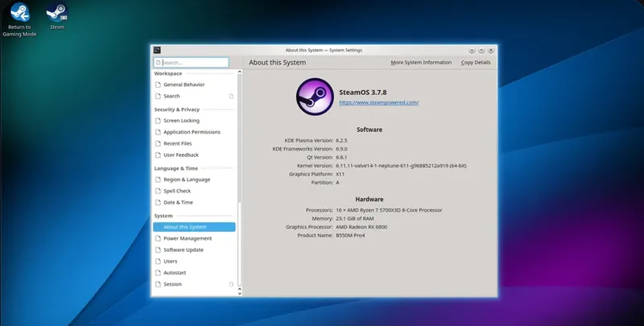Open Power Management settings
The height and width of the screenshot is (326, 644).
pyautogui.click(x=194, y=238)
